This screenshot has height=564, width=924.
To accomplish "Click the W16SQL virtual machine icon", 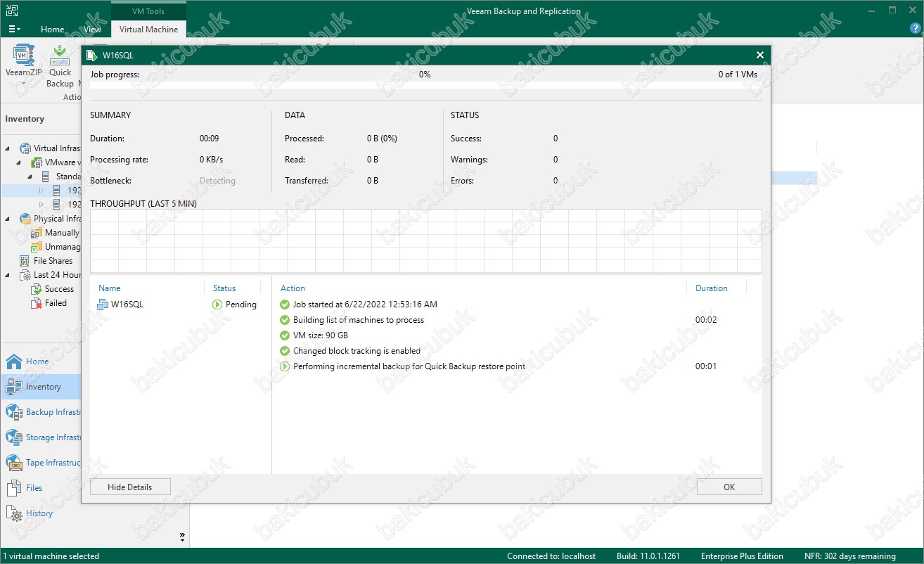I will (x=103, y=305).
